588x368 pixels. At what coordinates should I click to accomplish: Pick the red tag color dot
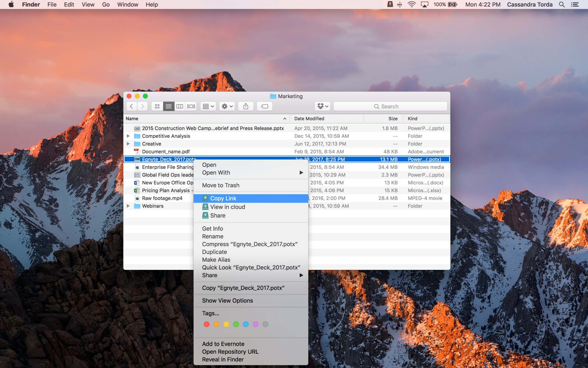click(207, 324)
